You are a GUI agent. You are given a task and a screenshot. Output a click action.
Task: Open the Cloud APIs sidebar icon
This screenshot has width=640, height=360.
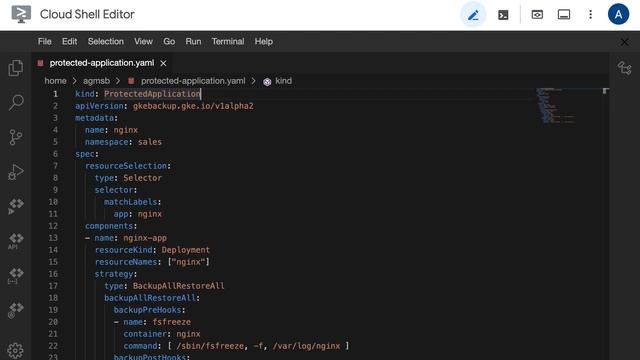click(x=16, y=241)
